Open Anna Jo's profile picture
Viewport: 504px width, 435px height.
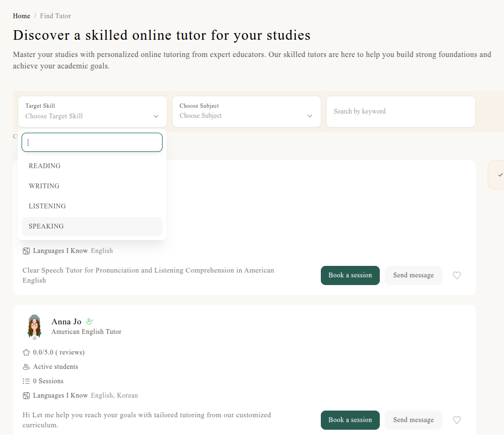pos(34,326)
